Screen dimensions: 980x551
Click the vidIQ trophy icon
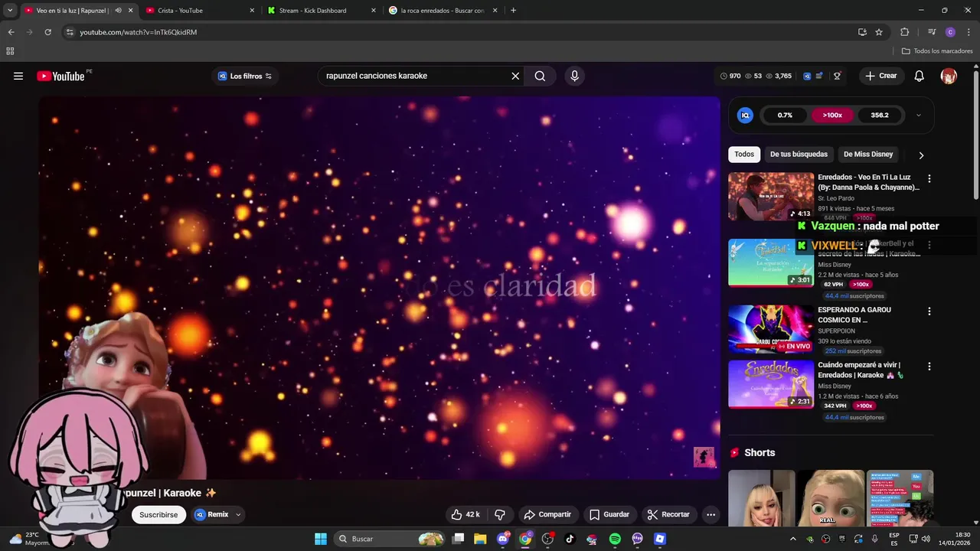[x=838, y=76]
